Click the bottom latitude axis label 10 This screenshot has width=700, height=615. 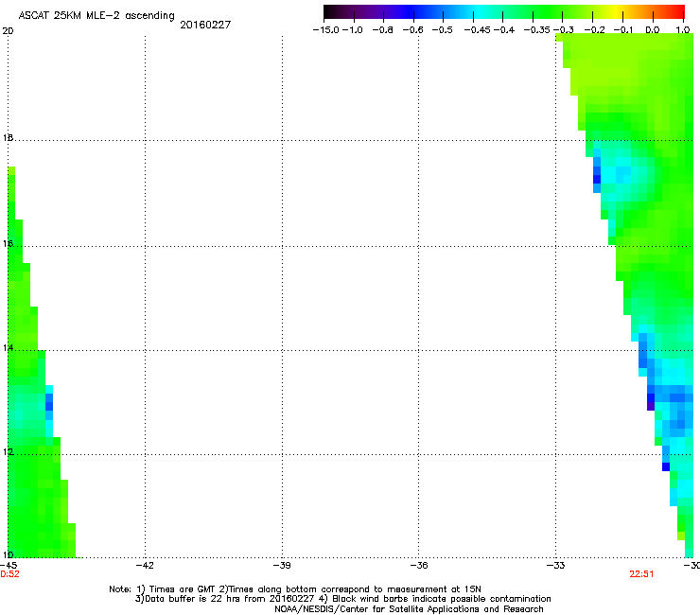[x=8, y=554]
